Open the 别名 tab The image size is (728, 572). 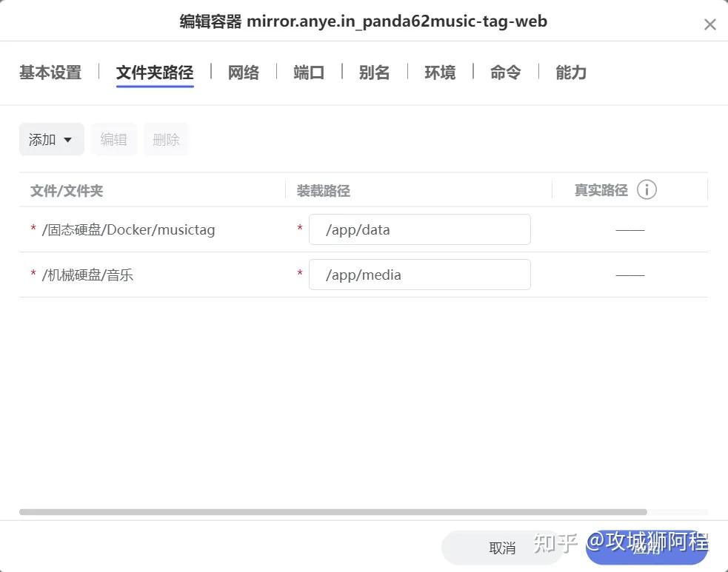point(374,72)
